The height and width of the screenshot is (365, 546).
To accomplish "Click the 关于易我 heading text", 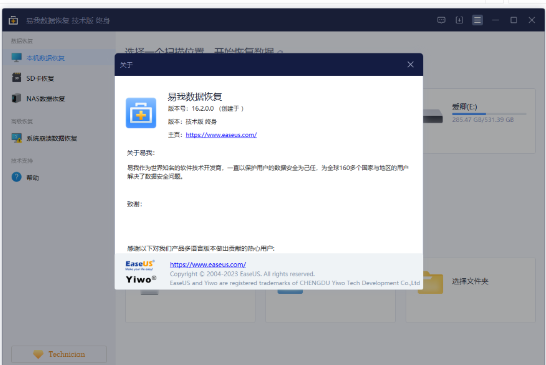I will pyautogui.click(x=141, y=153).
